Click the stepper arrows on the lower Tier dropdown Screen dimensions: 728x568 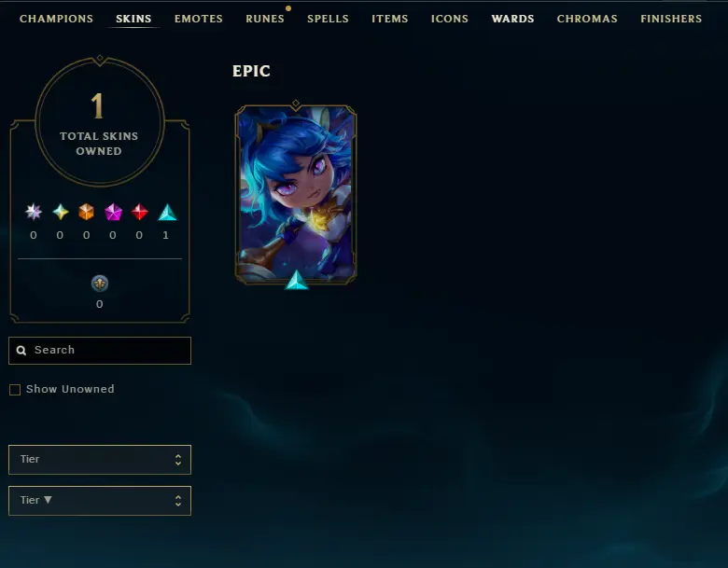click(178, 501)
